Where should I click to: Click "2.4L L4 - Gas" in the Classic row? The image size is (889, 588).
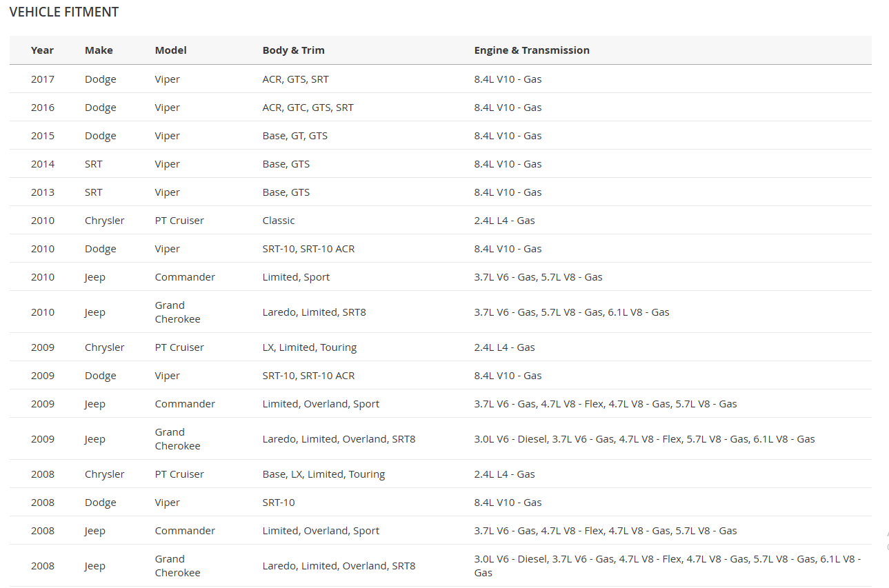coord(505,221)
